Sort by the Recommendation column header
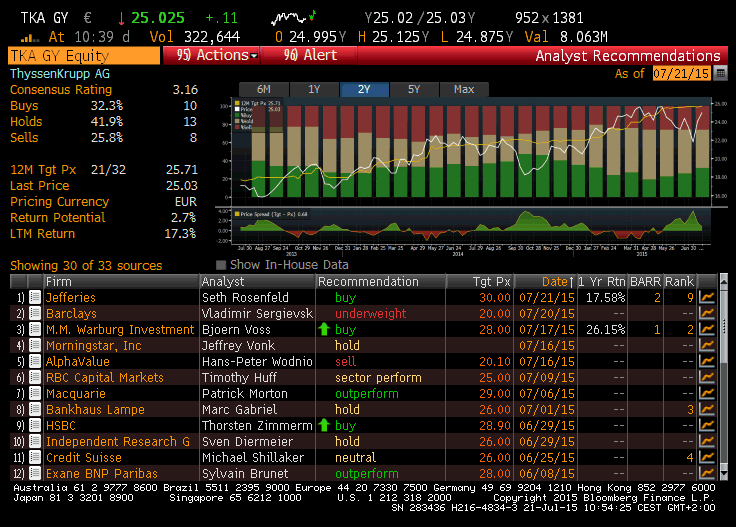This screenshot has height=527, width=736. click(x=381, y=282)
